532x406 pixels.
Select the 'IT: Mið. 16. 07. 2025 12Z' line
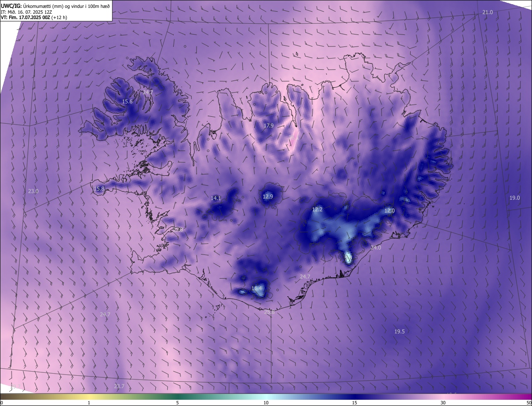27,12
